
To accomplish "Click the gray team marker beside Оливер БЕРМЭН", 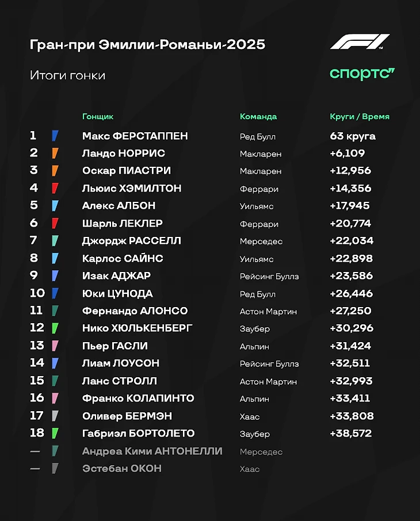I will [x=55, y=416].
